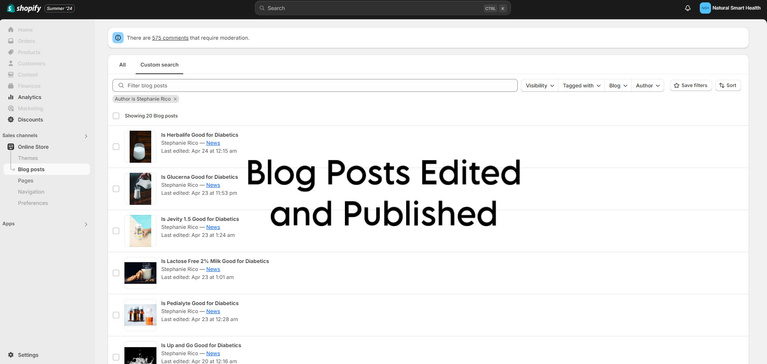Click the 575 comments link

coord(170,38)
